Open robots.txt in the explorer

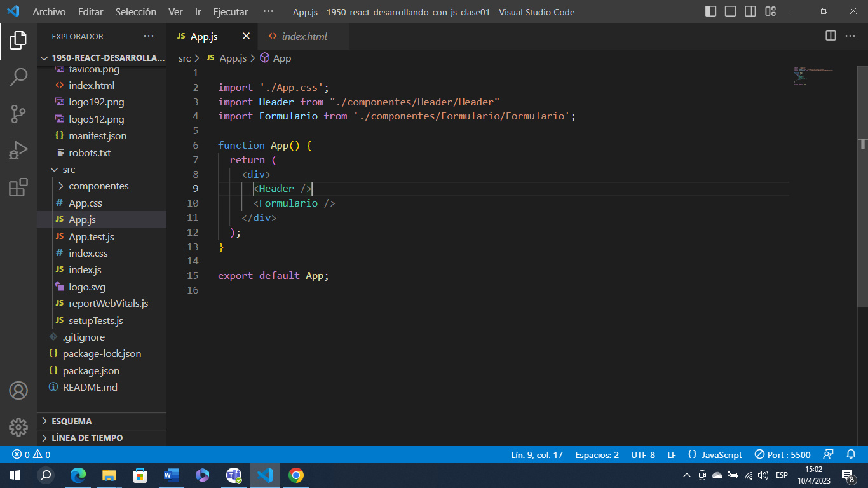[102, 152]
